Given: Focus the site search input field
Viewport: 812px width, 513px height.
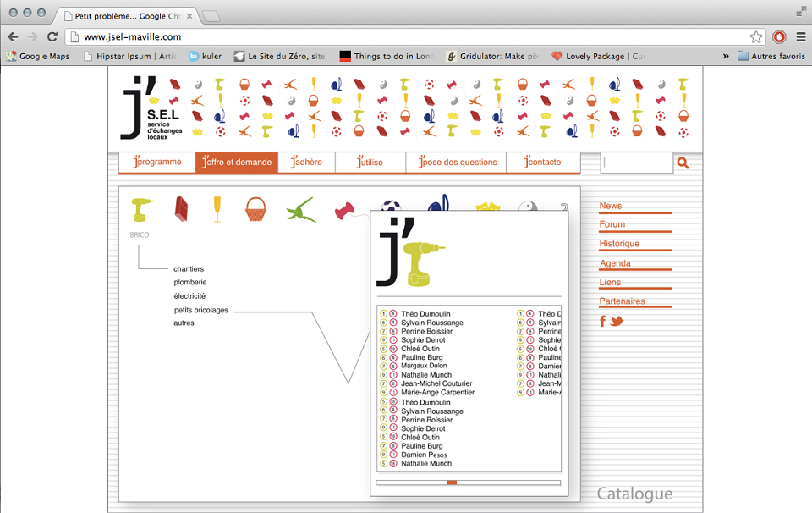Looking at the screenshot, I should (636, 163).
